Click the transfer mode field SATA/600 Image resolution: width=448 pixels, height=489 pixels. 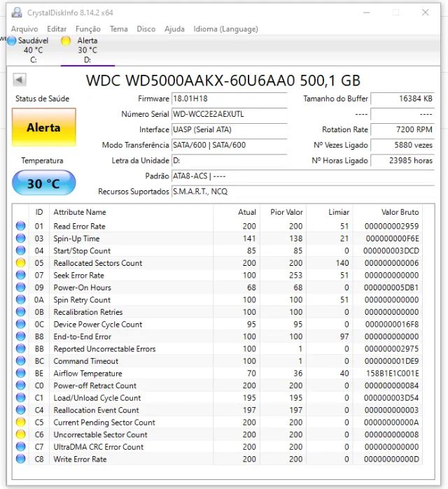(230, 145)
